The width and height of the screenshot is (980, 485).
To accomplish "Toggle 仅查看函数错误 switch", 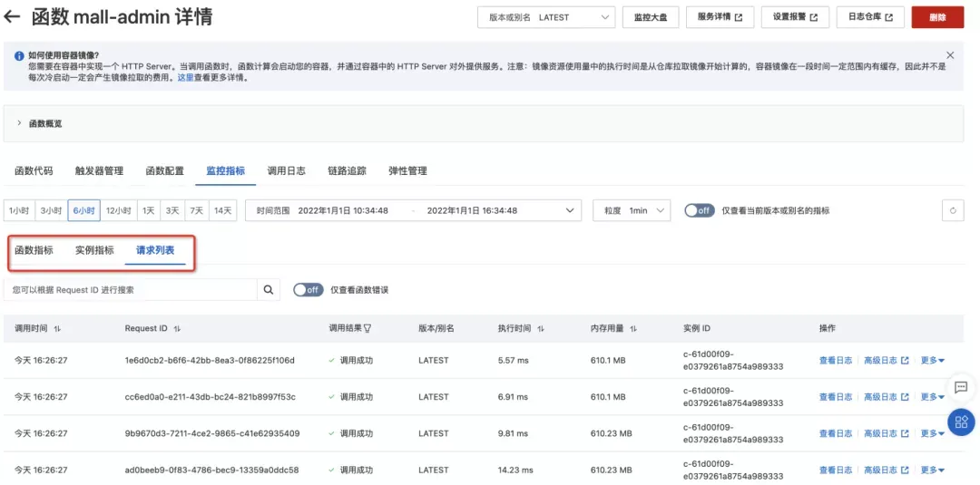I will point(309,289).
